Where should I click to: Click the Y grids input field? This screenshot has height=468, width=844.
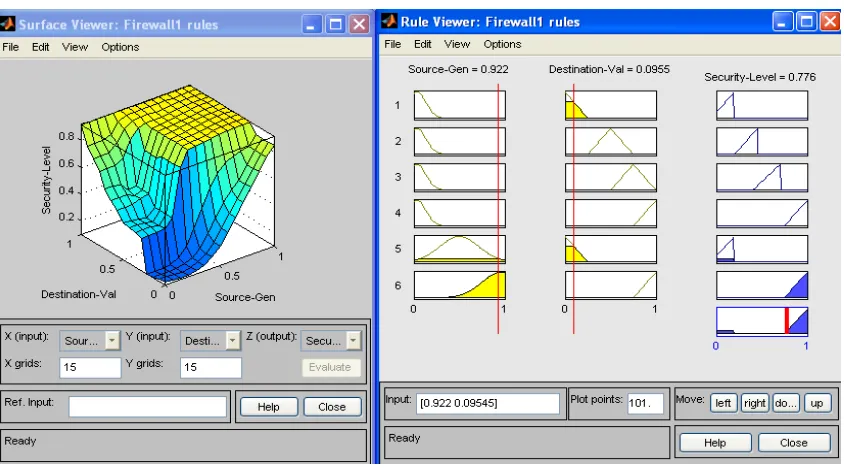210,367
